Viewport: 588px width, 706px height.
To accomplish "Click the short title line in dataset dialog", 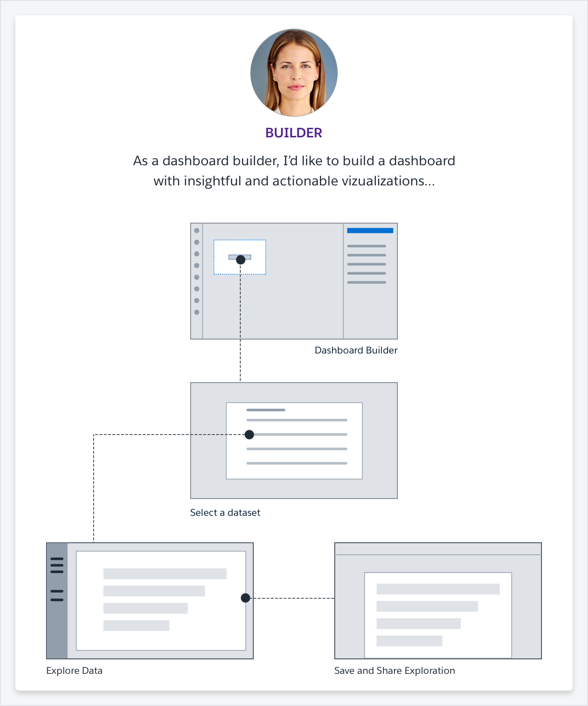I will 266,410.
